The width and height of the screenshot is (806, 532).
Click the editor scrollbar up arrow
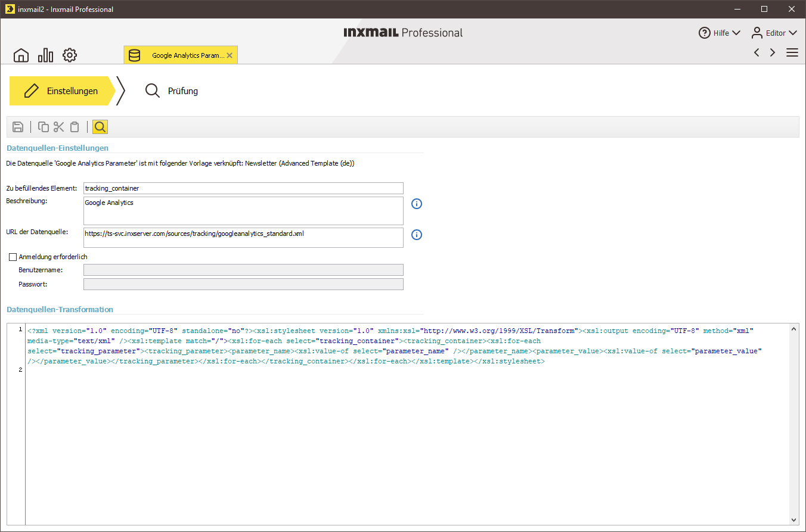coord(793,329)
